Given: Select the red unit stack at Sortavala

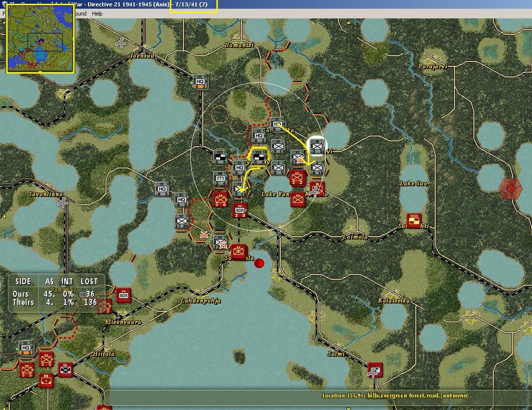Looking at the screenshot, I should click(x=239, y=252).
